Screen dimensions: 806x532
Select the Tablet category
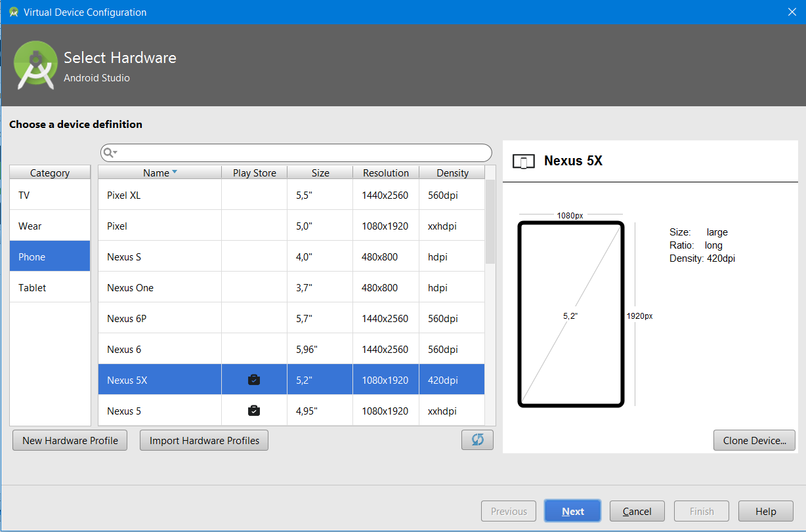50,287
